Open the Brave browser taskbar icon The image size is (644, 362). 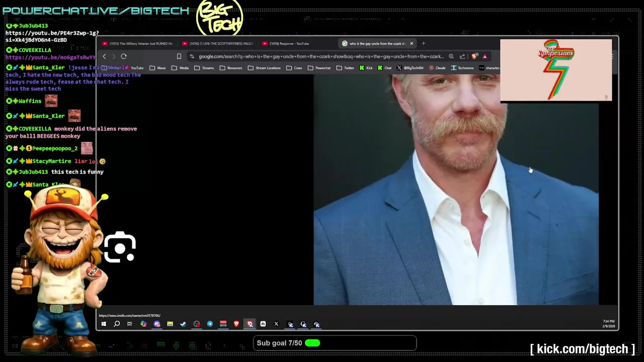coord(236,324)
